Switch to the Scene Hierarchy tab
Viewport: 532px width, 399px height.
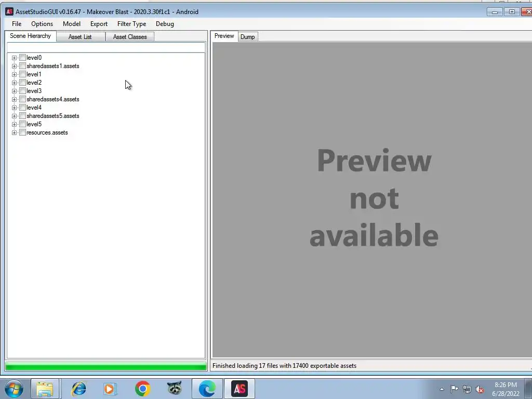[30, 36]
